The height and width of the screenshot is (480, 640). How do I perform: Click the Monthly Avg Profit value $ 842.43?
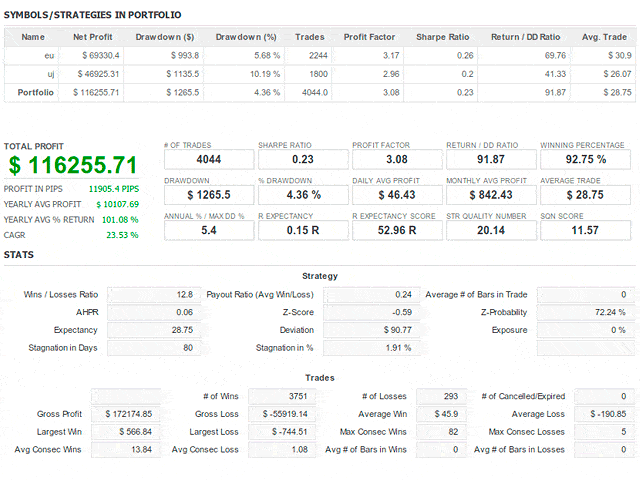(x=491, y=195)
